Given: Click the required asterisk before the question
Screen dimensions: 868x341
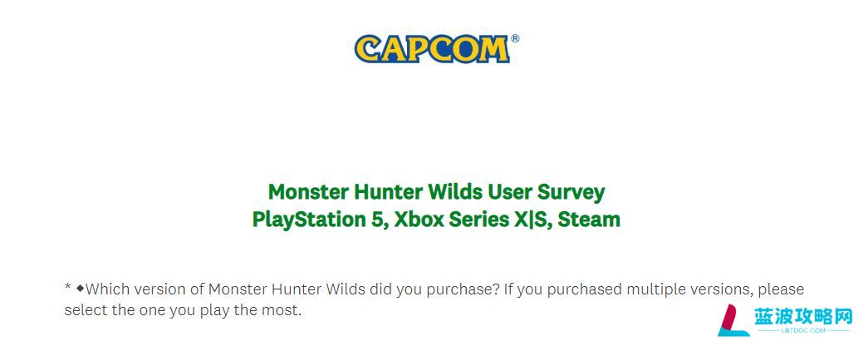Looking at the screenshot, I should (x=67, y=288).
